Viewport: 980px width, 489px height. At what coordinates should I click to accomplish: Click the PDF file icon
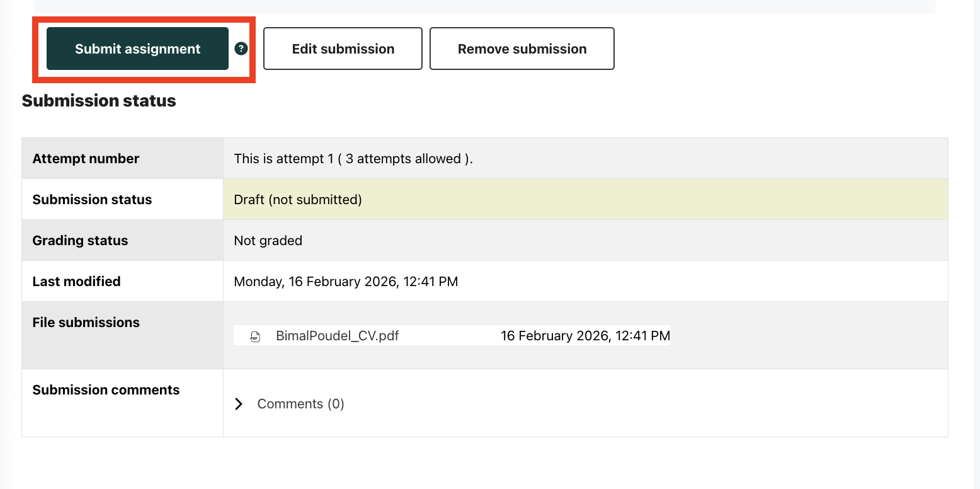255,337
